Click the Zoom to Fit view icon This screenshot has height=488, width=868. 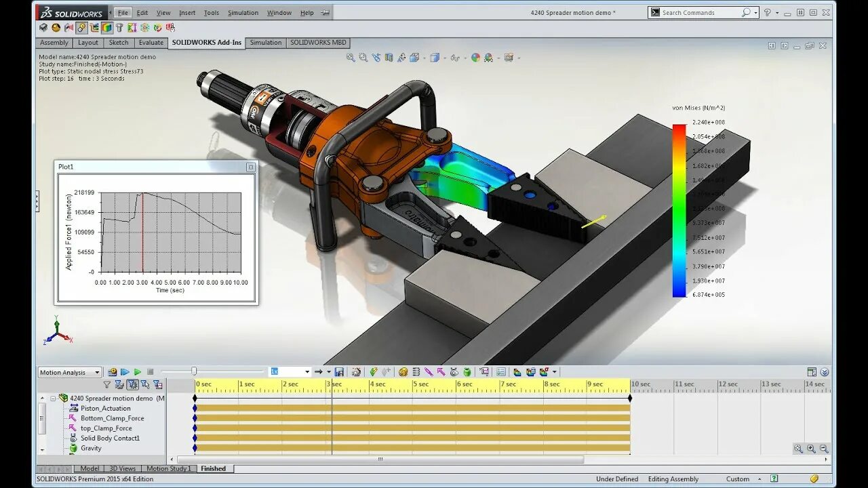click(x=351, y=58)
